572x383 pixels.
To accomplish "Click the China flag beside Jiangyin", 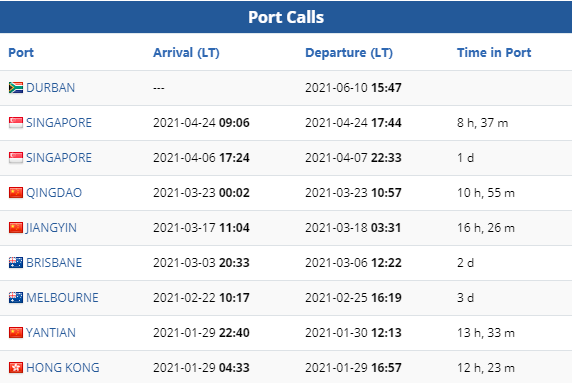I will (16, 228).
